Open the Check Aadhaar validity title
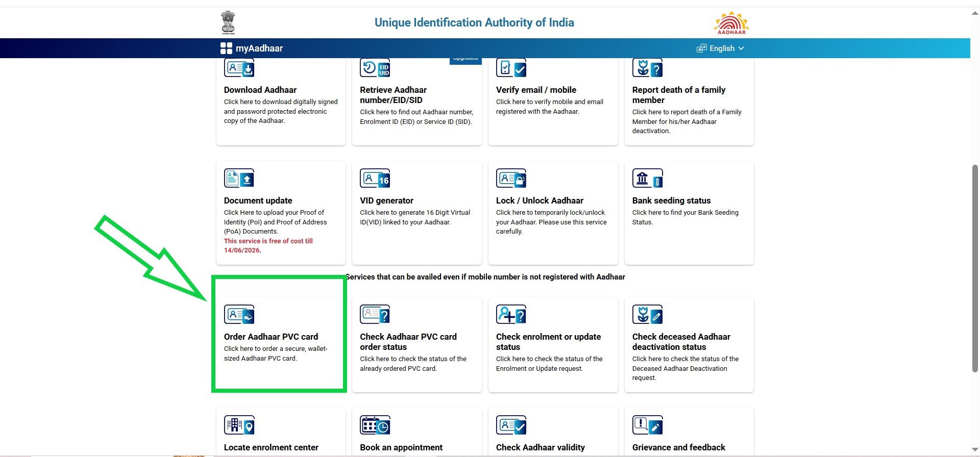The height and width of the screenshot is (457, 980). (x=541, y=447)
